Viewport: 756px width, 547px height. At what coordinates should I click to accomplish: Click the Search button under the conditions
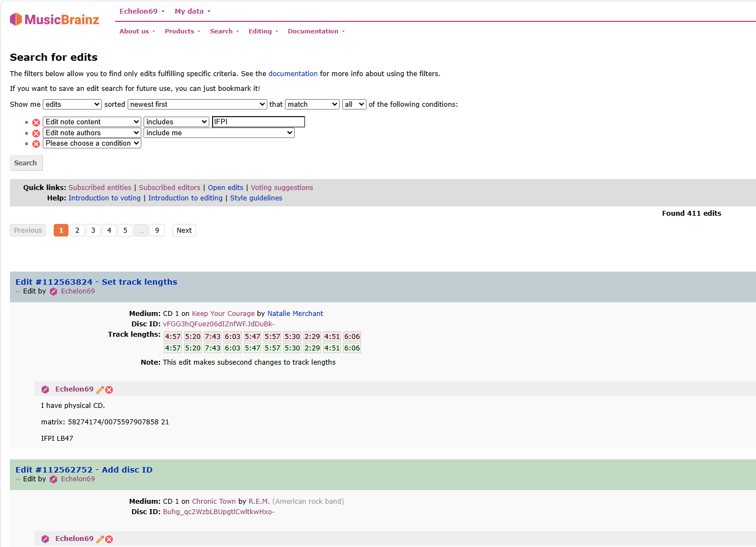[x=26, y=163]
